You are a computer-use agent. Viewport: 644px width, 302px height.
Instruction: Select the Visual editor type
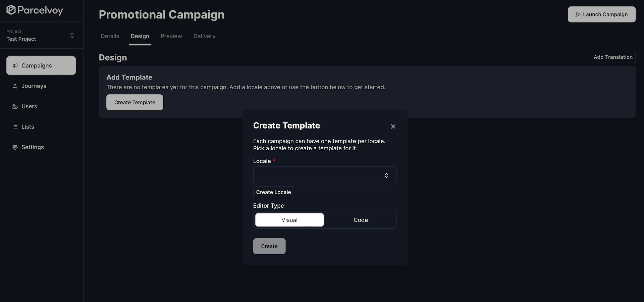[289, 220]
